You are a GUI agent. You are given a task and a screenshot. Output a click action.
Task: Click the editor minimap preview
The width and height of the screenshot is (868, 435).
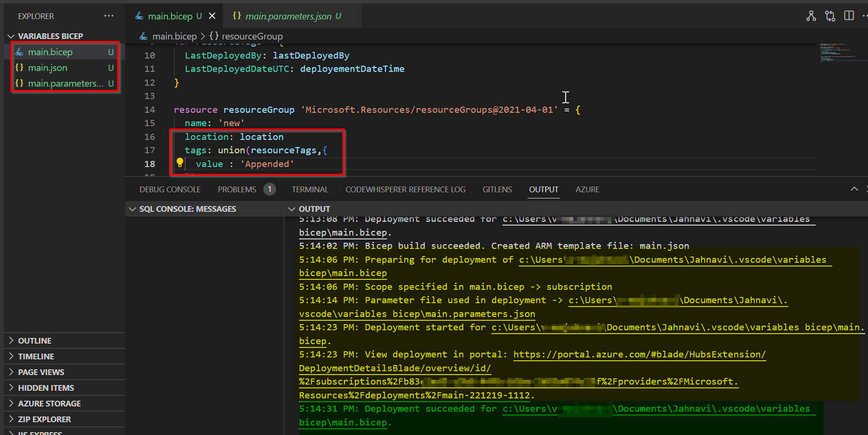[x=842, y=53]
